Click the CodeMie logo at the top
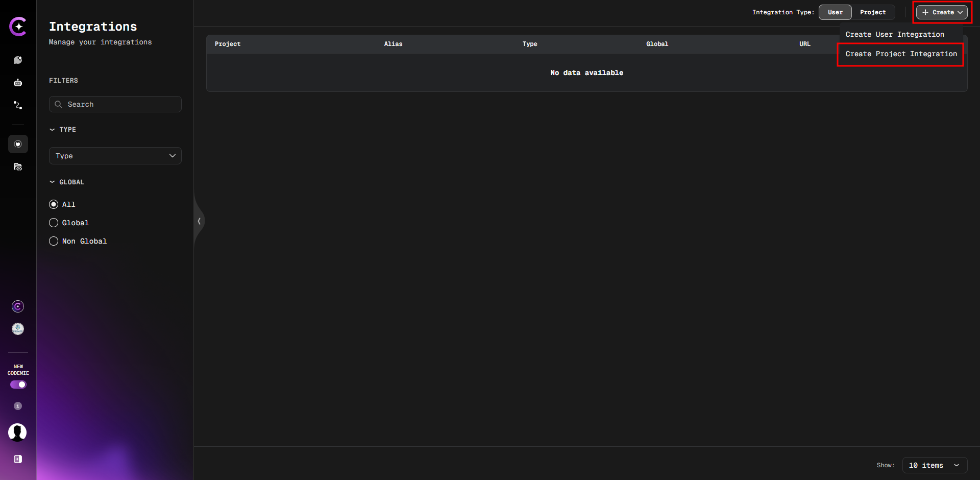Screen dimensions: 980x480 [18, 27]
